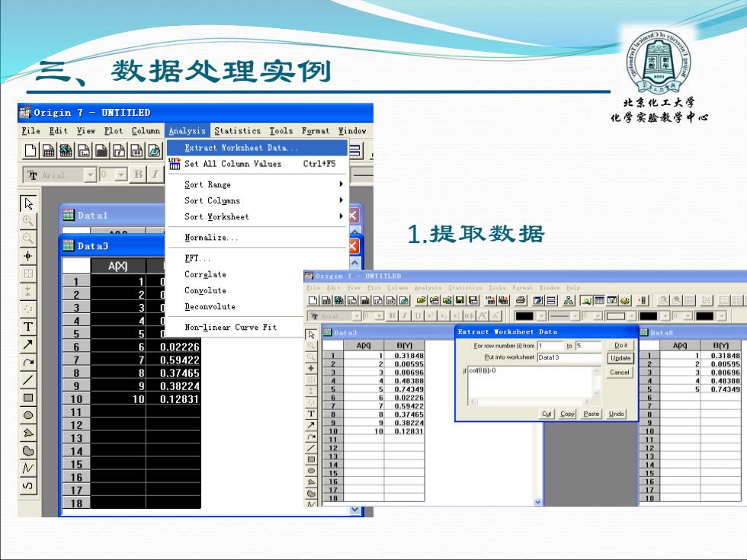The height and width of the screenshot is (560, 747).
Task: Open Statistics menu in large Origin window
Action: click(x=237, y=130)
